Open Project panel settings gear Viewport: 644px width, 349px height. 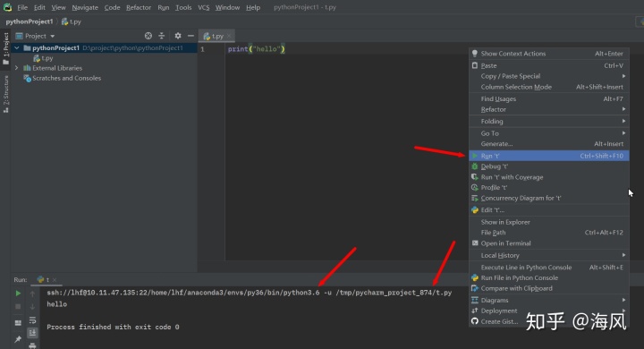pos(178,36)
